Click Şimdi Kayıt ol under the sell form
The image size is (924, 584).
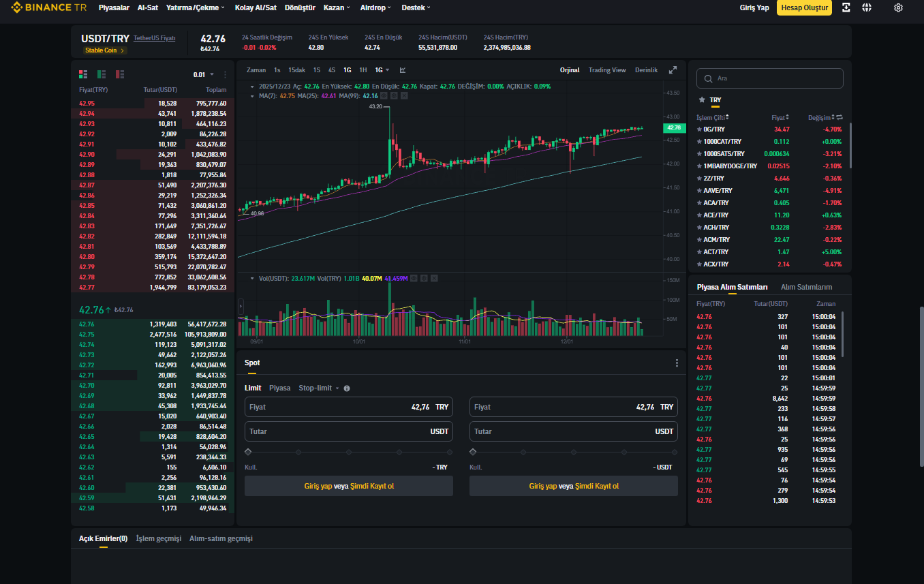(x=597, y=487)
